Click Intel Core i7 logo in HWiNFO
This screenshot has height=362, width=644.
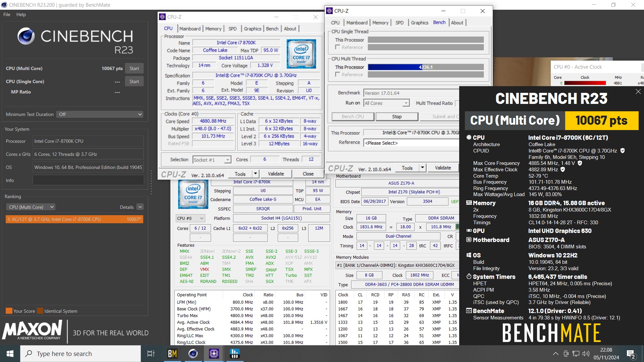(x=193, y=194)
